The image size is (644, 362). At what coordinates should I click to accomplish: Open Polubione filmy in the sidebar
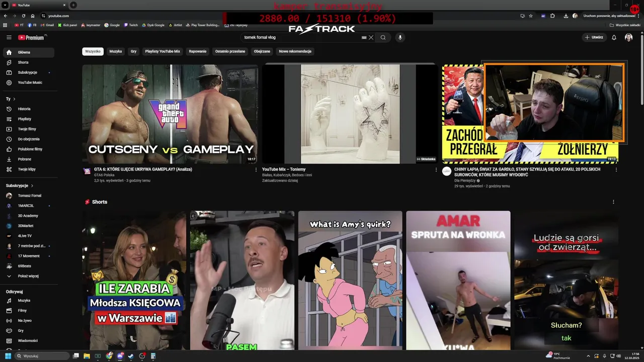[28, 149]
